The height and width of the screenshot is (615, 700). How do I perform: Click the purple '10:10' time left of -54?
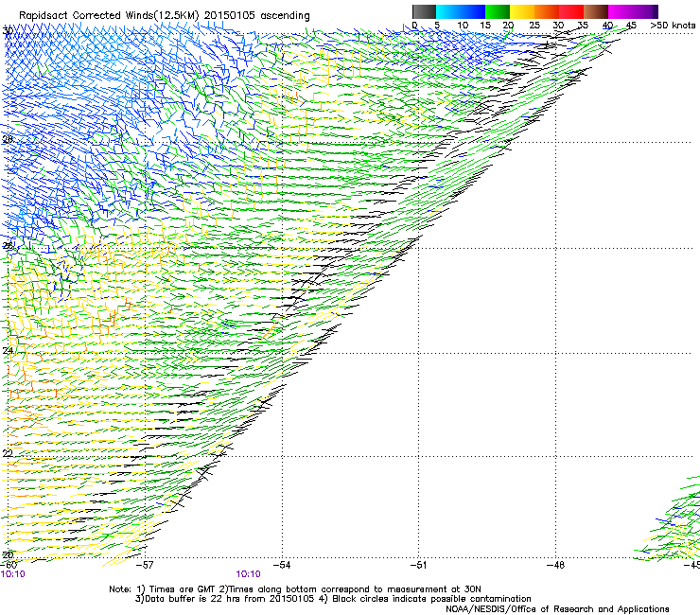248,574
